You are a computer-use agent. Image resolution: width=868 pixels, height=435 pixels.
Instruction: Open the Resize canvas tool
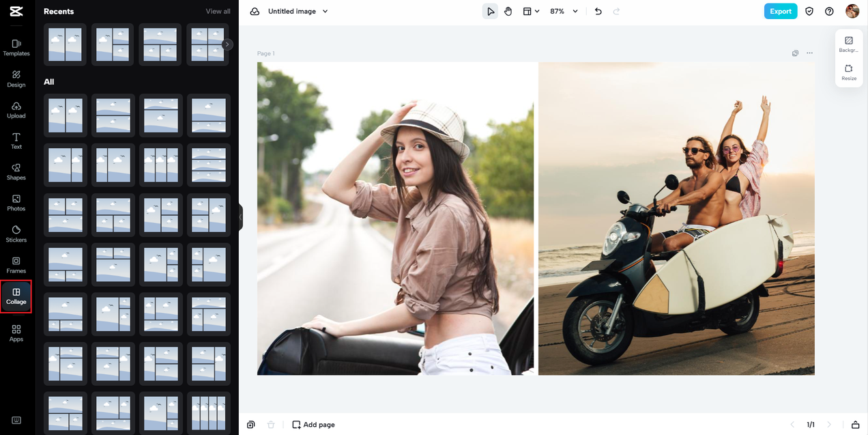(x=849, y=72)
